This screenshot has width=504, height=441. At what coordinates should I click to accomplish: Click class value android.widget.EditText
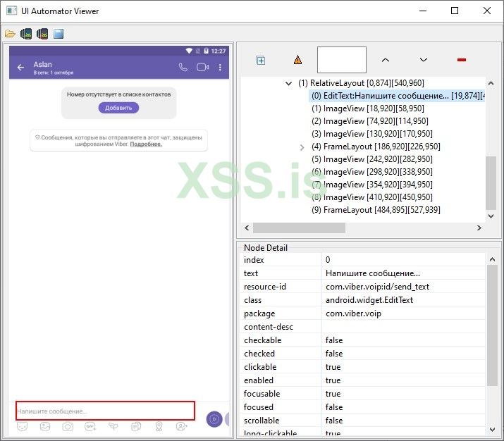[369, 300]
